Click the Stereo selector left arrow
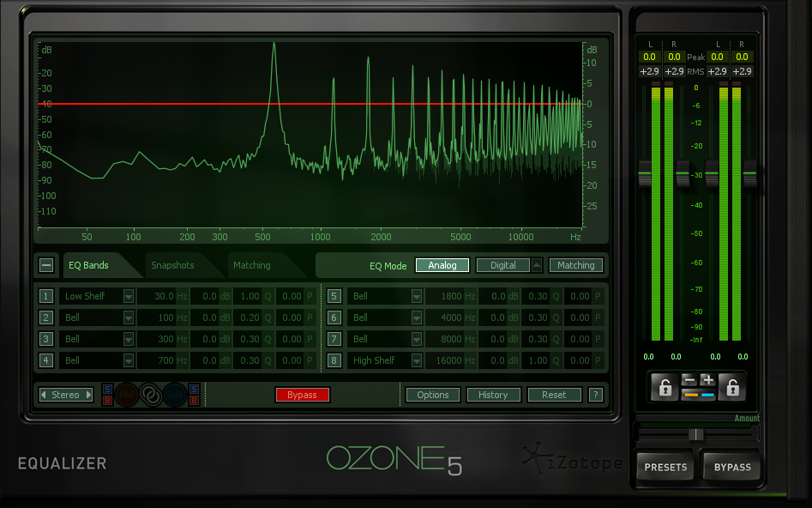This screenshot has height=508, width=812. 44,395
